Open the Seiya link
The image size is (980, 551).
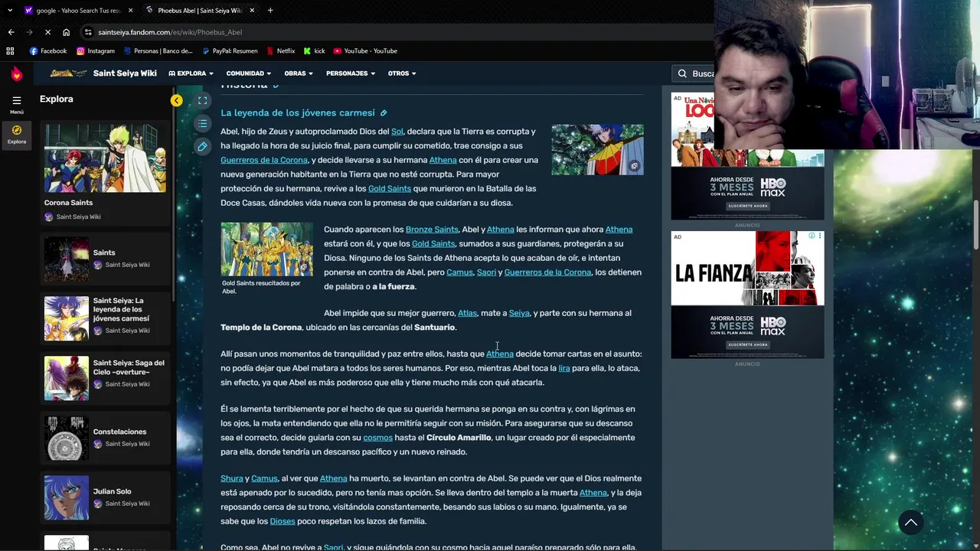point(519,313)
